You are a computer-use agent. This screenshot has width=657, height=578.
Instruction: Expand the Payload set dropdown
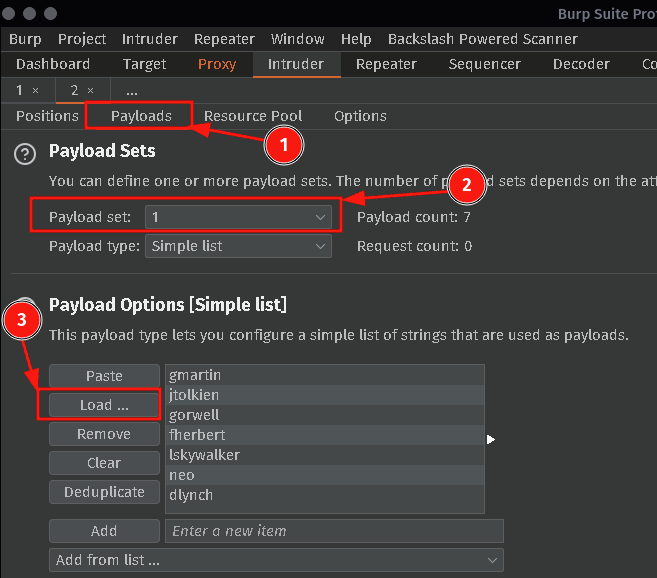click(238, 216)
